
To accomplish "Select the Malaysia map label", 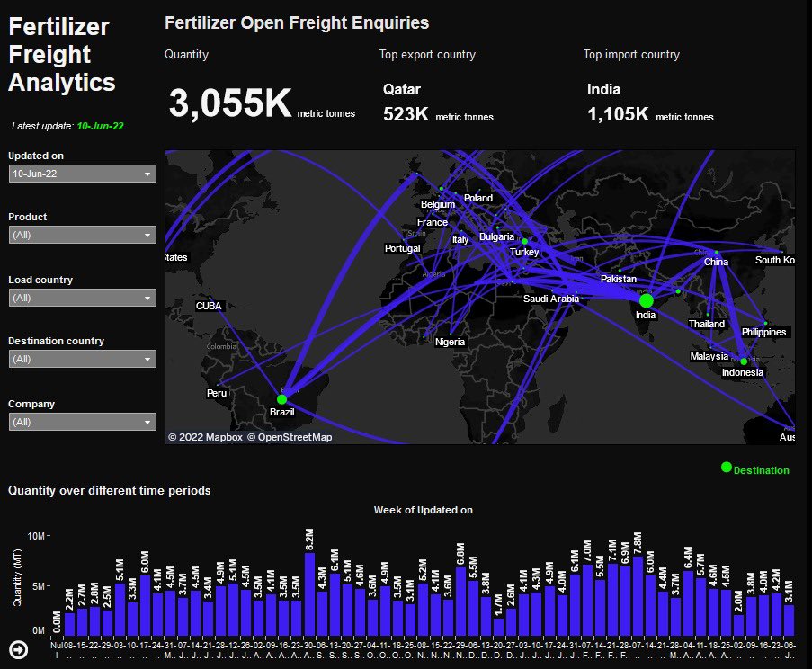I will click(709, 356).
